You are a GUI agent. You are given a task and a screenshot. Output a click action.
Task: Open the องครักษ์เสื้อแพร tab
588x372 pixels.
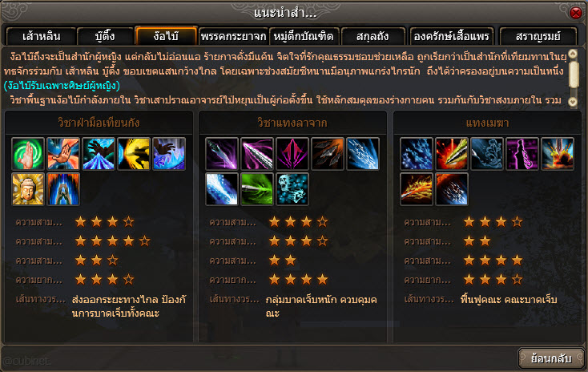click(x=452, y=36)
